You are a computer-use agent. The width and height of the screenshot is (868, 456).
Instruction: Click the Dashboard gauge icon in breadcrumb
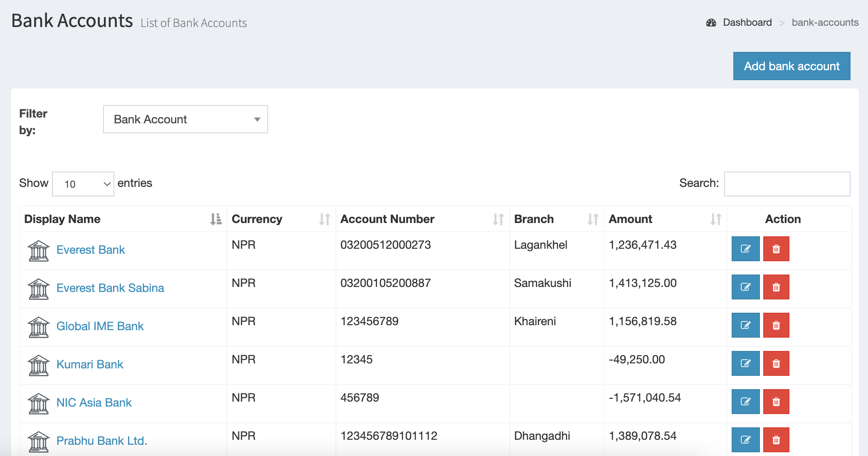[x=711, y=22]
